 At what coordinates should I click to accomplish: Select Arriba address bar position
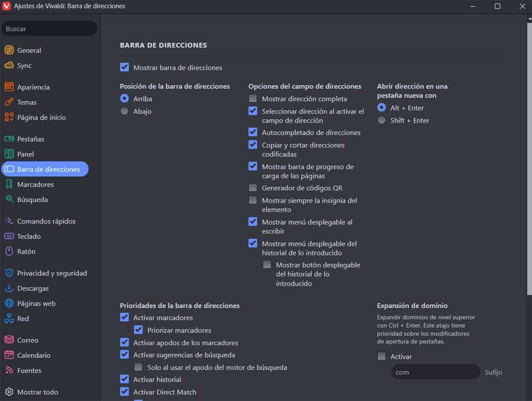124,99
